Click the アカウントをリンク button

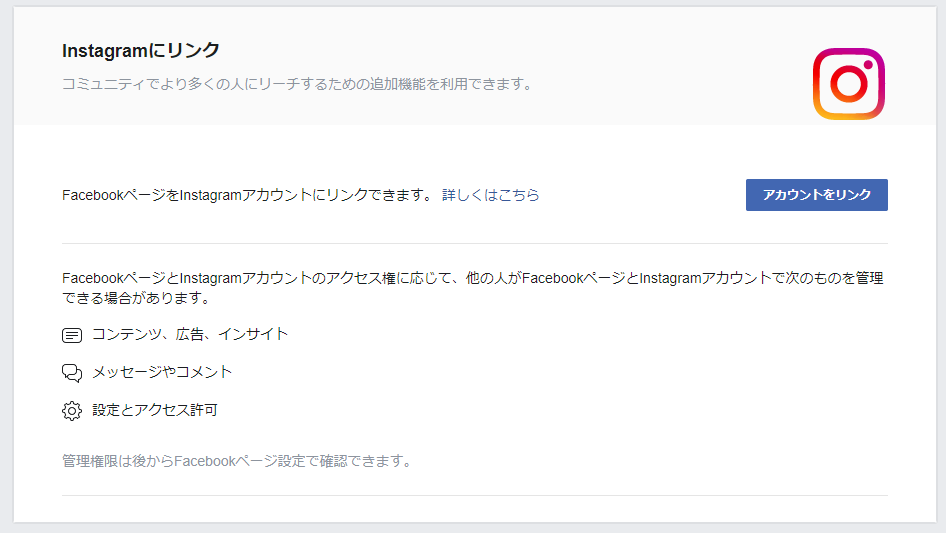click(x=816, y=195)
